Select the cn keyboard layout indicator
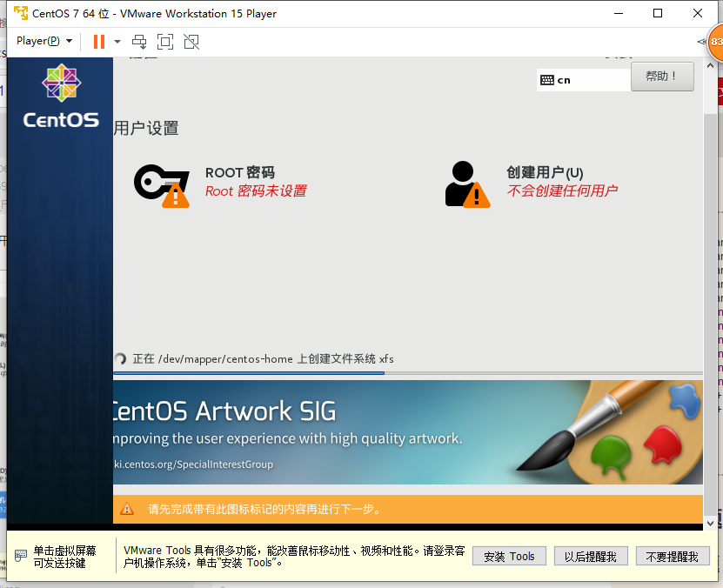The image size is (723, 588). click(x=583, y=80)
